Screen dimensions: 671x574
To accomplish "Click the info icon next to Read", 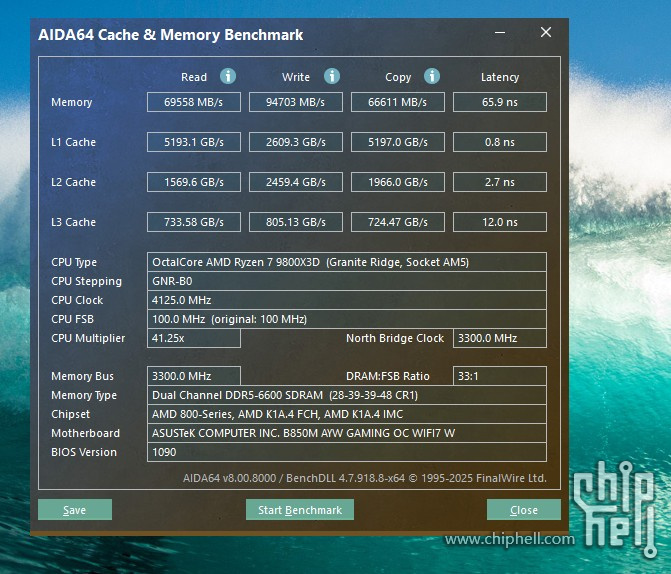I will tap(228, 76).
